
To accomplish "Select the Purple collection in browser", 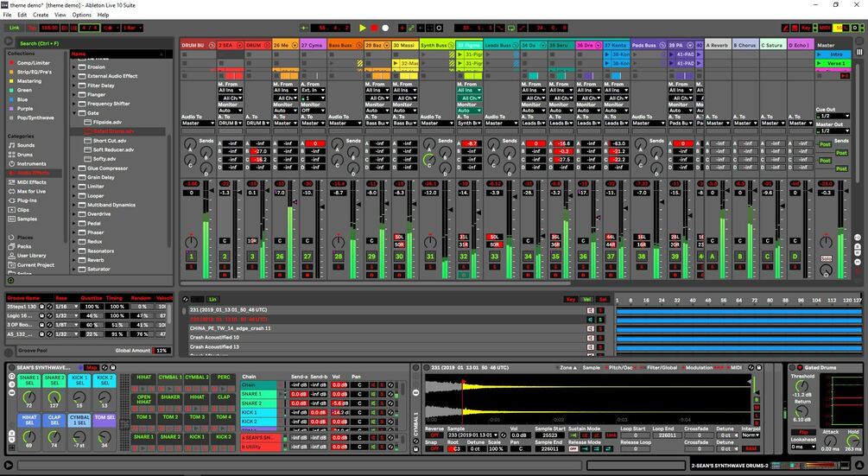I will tap(25, 109).
